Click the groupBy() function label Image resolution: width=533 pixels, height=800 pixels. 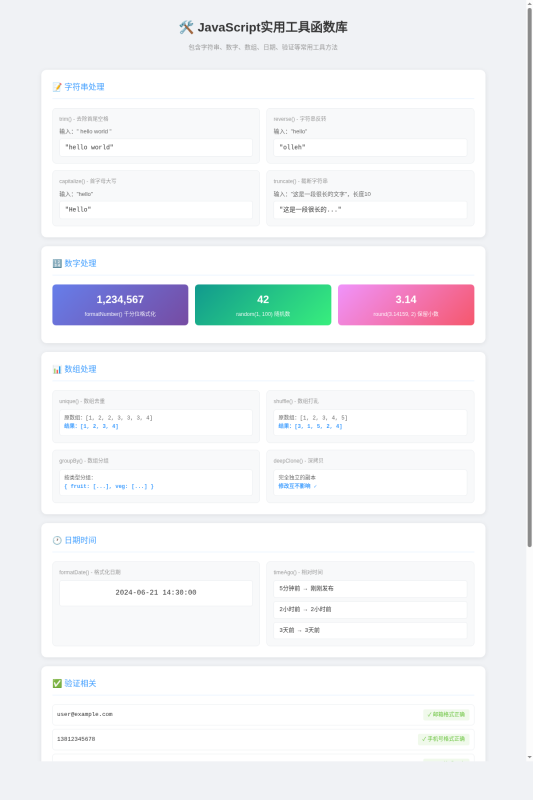tap(84, 461)
